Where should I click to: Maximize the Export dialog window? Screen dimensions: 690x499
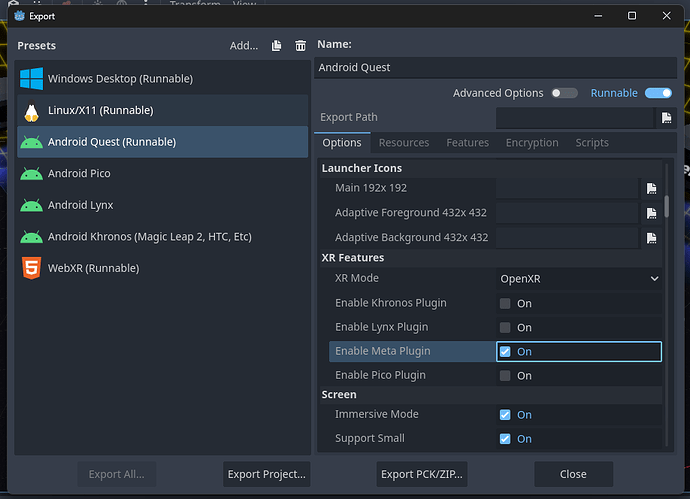632,16
